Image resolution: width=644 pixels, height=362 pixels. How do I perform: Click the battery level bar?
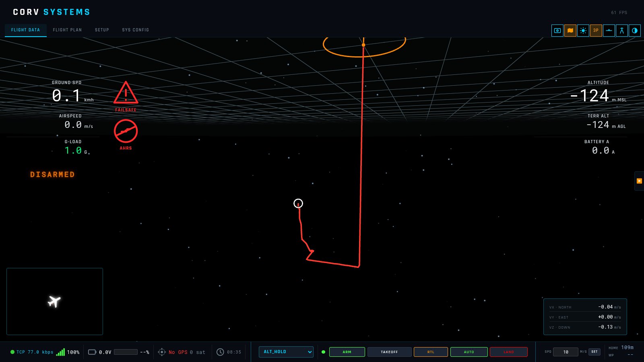pos(126,352)
